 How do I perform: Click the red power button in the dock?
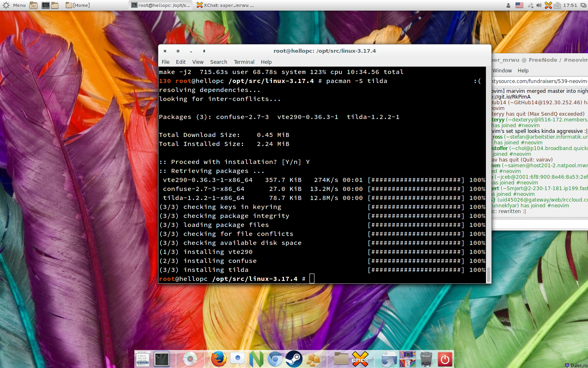point(445,359)
